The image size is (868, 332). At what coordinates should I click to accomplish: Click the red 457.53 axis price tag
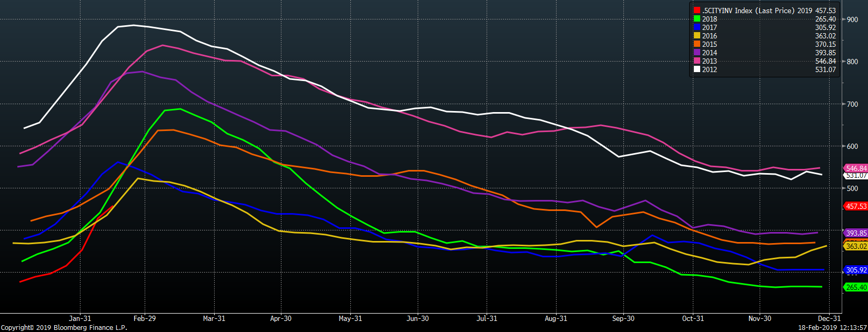point(856,206)
